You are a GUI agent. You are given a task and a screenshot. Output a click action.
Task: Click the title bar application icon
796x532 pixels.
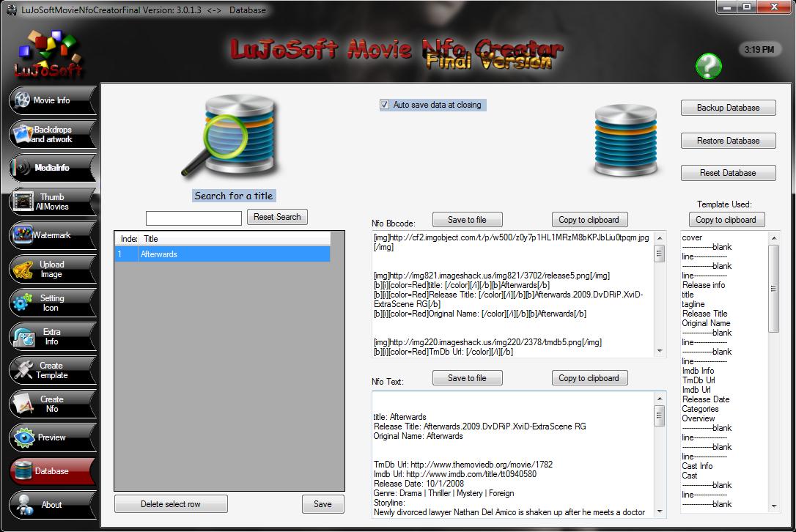[x=11, y=10]
